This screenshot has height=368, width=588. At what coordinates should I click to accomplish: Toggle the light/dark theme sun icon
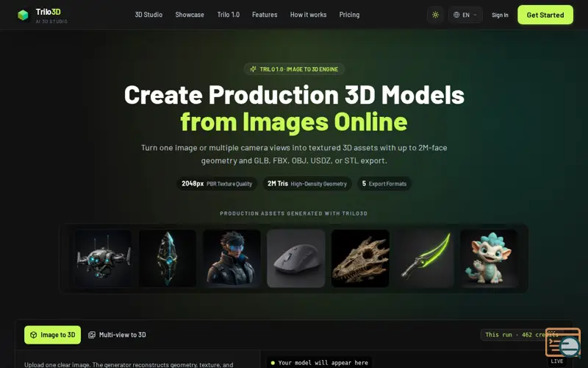(435, 15)
